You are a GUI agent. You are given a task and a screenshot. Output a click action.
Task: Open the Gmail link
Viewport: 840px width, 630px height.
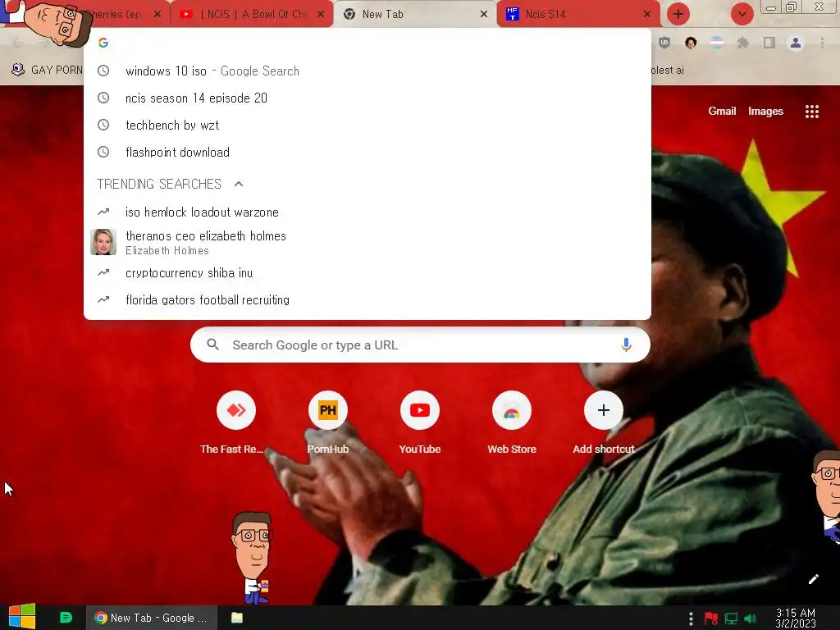pyautogui.click(x=722, y=111)
